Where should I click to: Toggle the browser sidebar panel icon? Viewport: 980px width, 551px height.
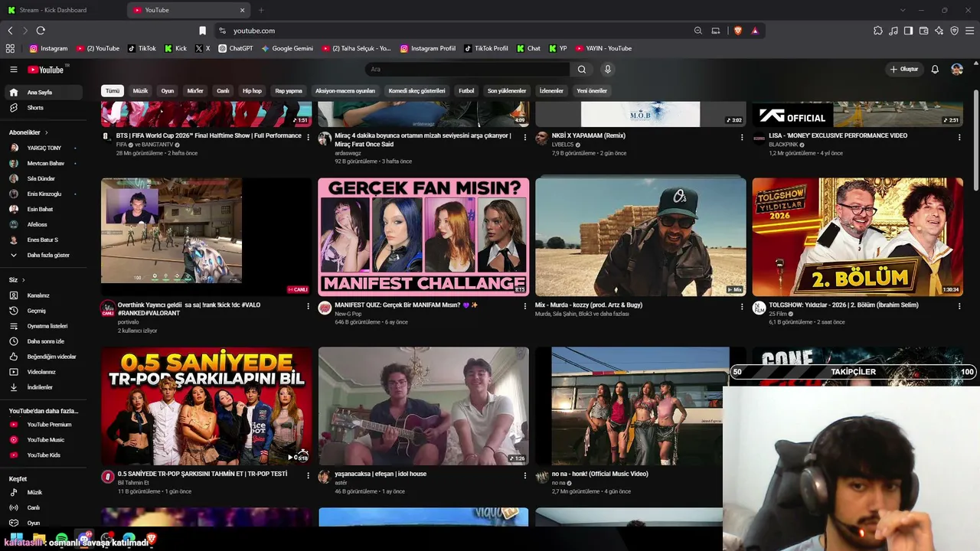pos(908,31)
